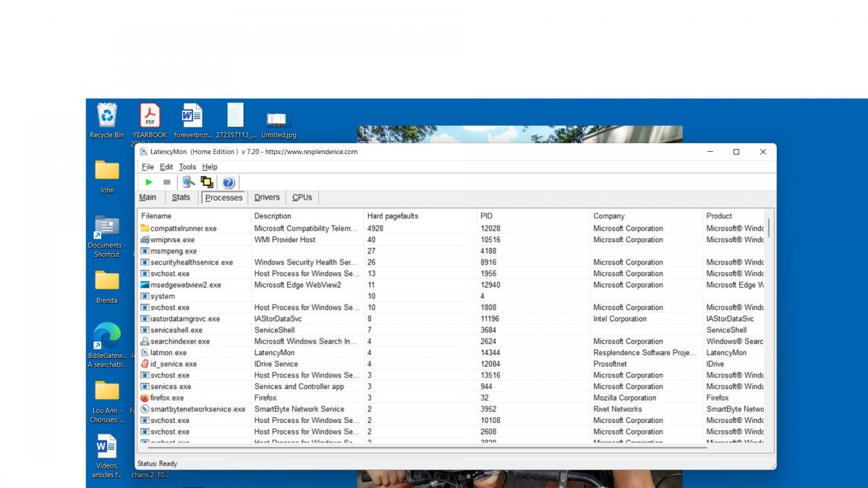Click the smartbytenetworkservice.exe row icon

[145, 409]
